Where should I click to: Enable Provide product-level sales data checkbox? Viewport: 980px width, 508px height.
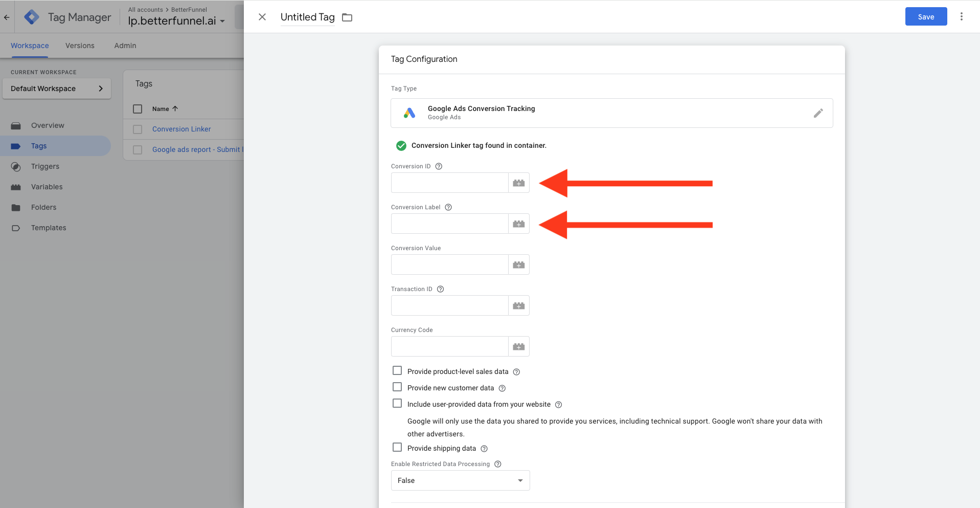coord(397,371)
